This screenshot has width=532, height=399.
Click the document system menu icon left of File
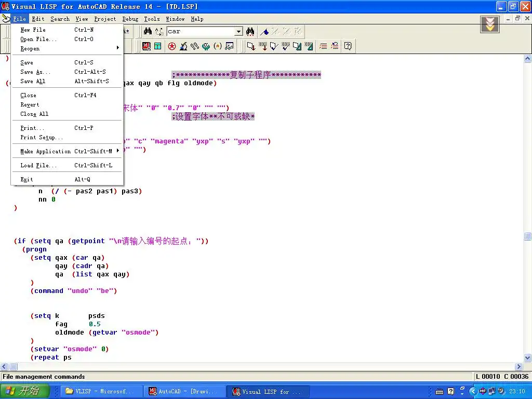[6, 19]
